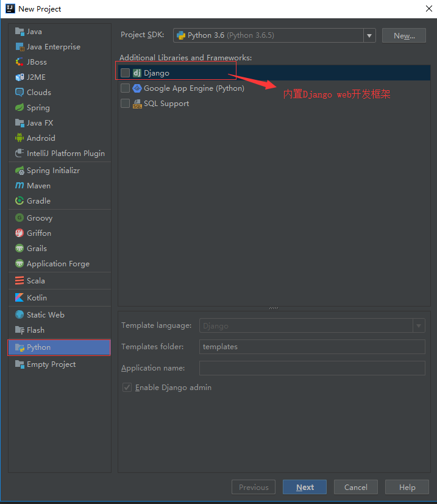Screen dimensions: 437x504
Task: Click the Templates folder input field
Action: click(312, 347)
